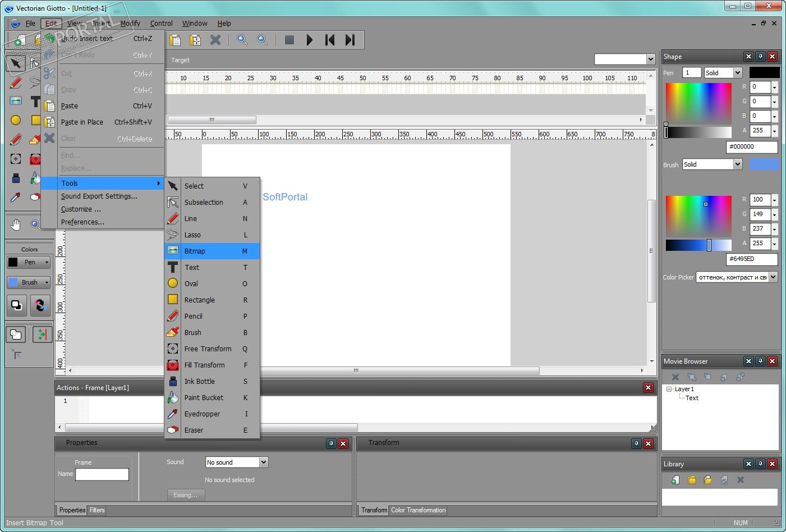Jump to first frame with rewind button
The height and width of the screenshot is (532, 786).
coord(330,40)
